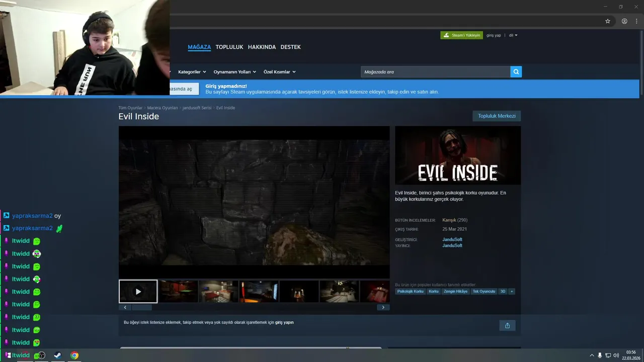Click the main trailer video area
The width and height of the screenshot is (644, 362).
coord(254,202)
